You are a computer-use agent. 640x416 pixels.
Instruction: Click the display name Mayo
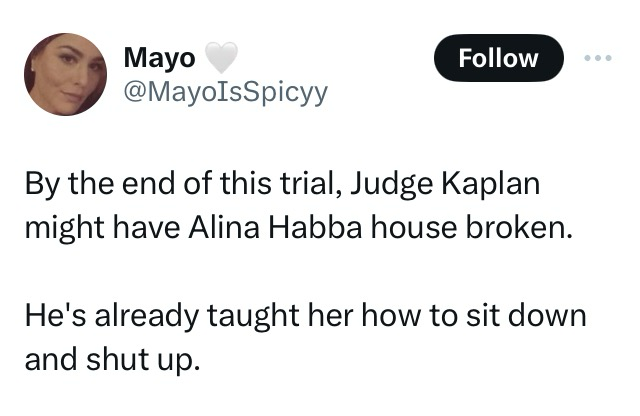click(x=160, y=58)
